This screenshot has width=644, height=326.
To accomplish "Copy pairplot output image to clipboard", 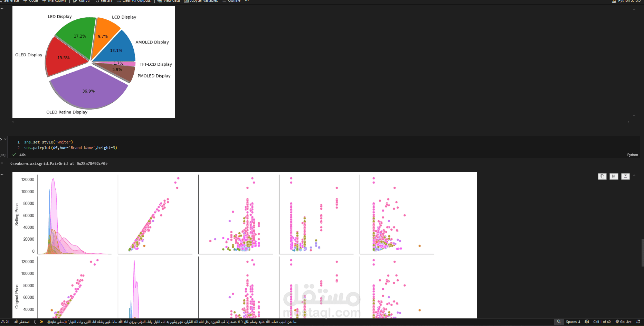I will pyautogui.click(x=602, y=176).
